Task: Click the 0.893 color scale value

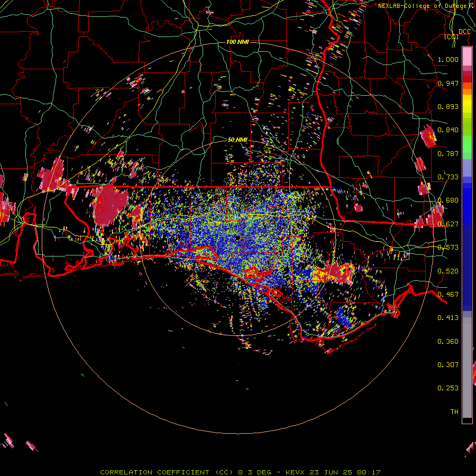Action: [x=448, y=106]
